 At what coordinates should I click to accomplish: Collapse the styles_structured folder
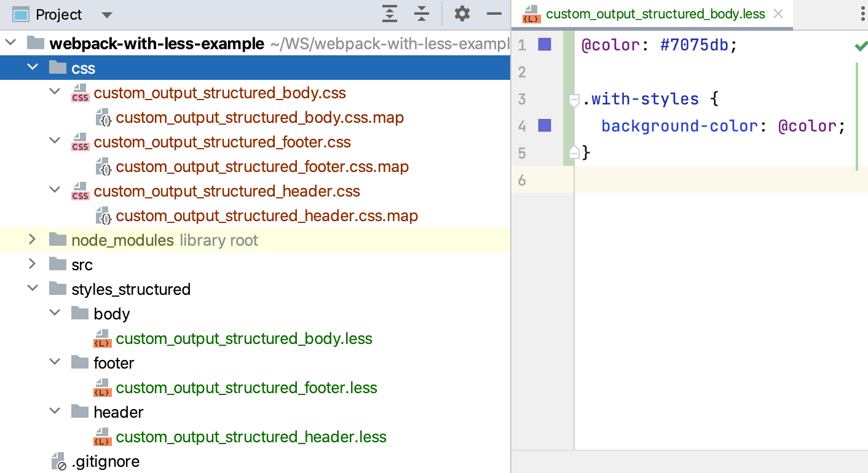tap(33, 289)
